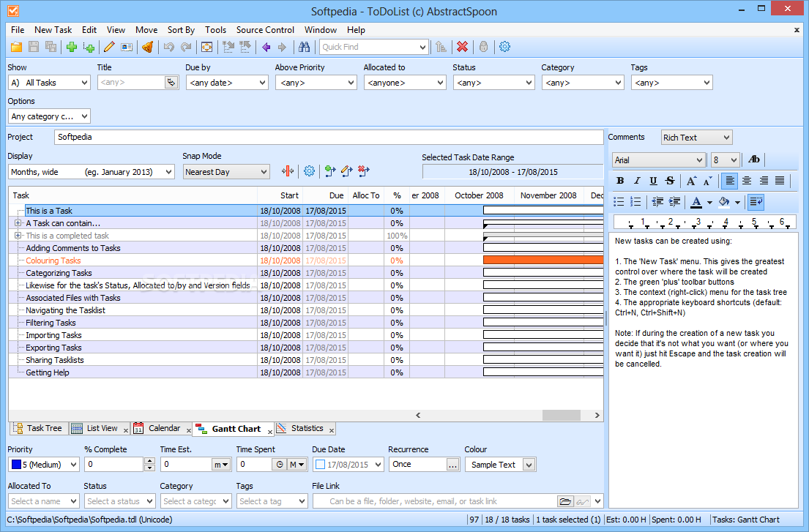This screenshot has width=809, height=532.
Task: Toggle italic formatting in comments
Action: point(637,181)
